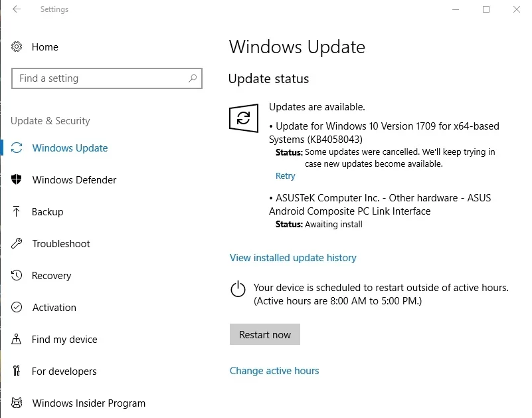Click the KB4058043 update entry text
Image resolution: width=532 pixels, height=418 pixels.
click(384, 133)
